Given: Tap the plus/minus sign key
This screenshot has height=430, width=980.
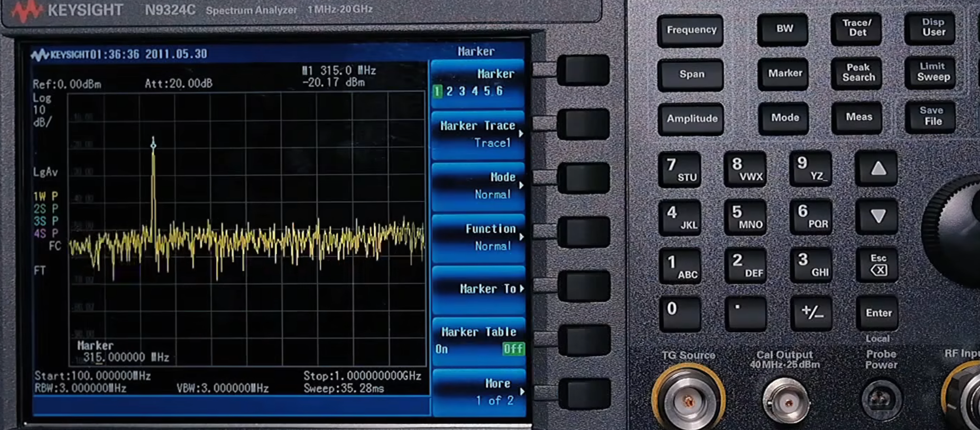Looking at the screenshot, I should pyautogui.click(x=812, y=313).
